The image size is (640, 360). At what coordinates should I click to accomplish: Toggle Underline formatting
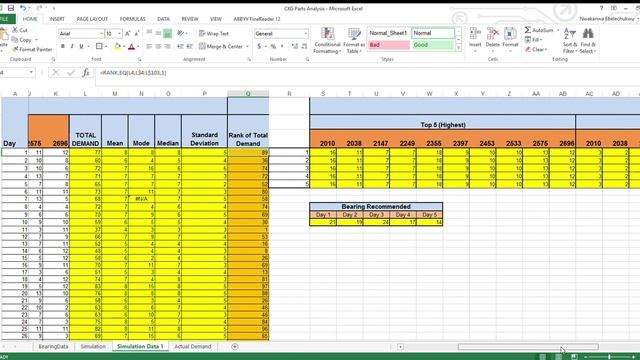tap(81, 47)
